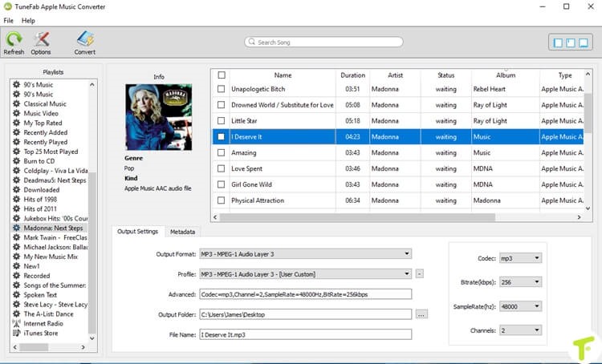Screen dimensions: 602x364
Task: Click the song list horizontal scrollbar
Action: pos(357,217)
